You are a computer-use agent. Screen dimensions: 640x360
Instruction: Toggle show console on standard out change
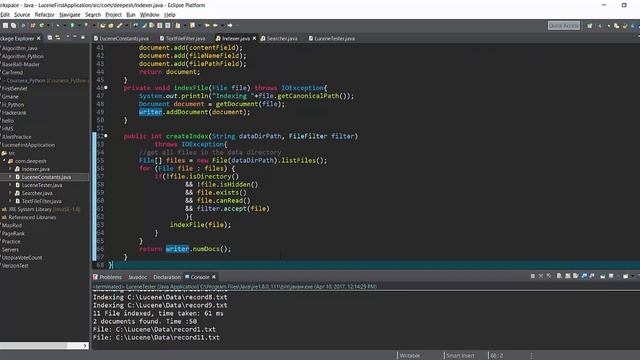pyautogui.click(x=584, y=276)
